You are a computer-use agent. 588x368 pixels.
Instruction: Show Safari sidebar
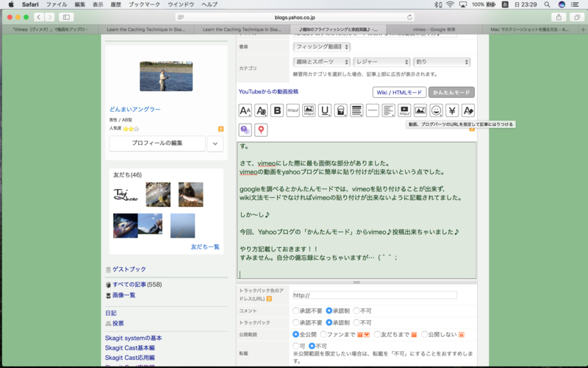[66, 17]
